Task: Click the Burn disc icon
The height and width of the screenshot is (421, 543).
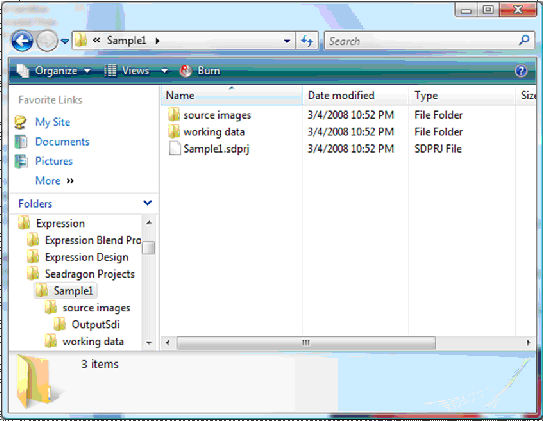Action: click(186, 71)
